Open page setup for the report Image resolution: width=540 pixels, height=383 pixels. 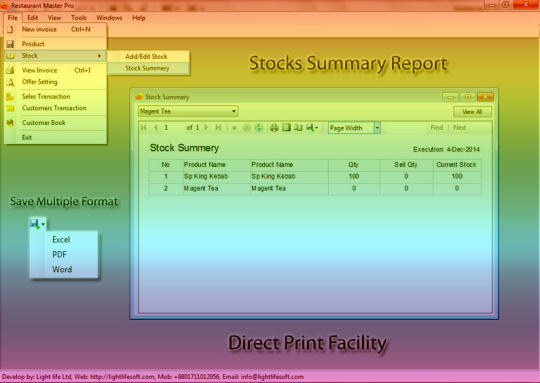[x=298, y=128]
